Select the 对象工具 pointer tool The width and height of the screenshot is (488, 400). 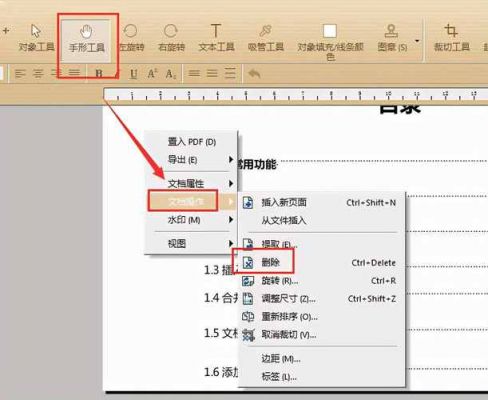coord(36,38)
